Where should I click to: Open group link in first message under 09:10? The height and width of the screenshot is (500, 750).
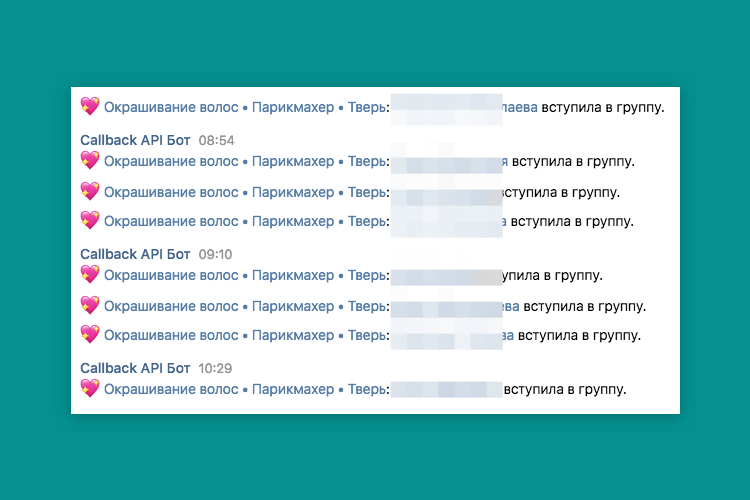(247, 275)
